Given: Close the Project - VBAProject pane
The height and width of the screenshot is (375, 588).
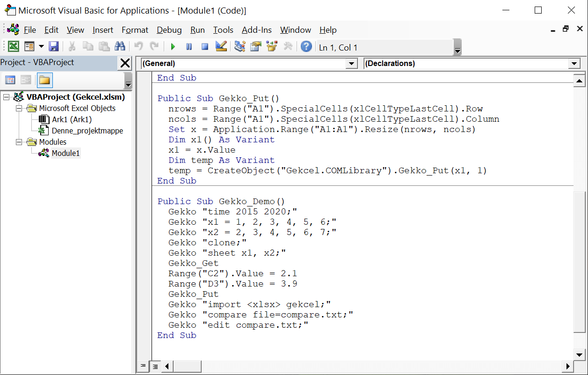Looking at the screenshot, I should pos(125,63).
